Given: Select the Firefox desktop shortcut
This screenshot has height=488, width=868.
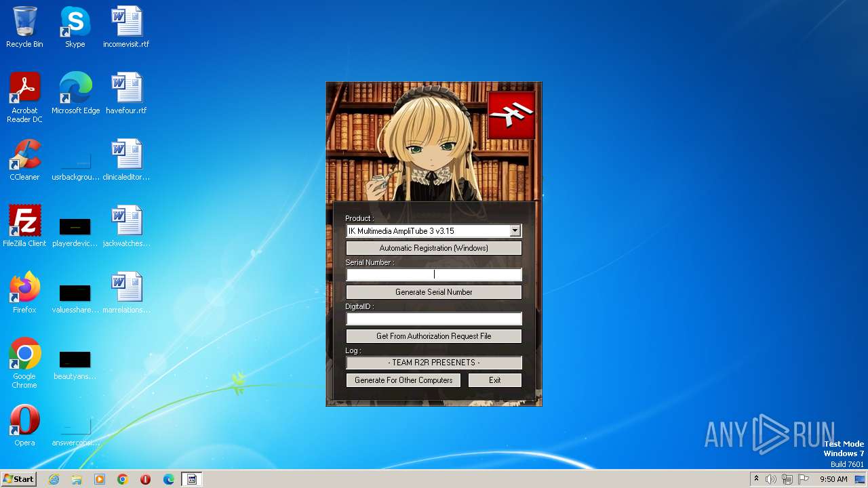Looking at the screenshot, I should coord(24,293).
